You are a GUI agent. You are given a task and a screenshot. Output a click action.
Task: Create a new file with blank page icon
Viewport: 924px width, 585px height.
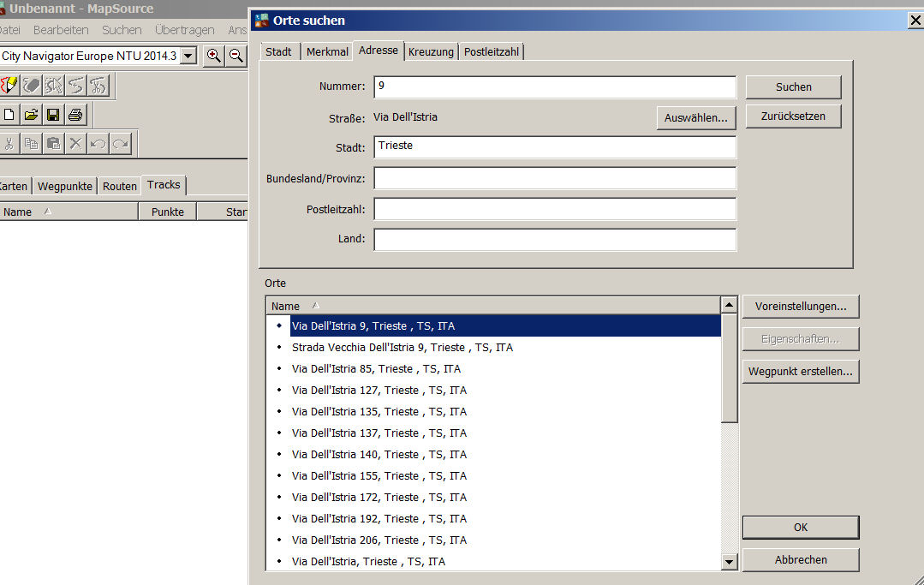click(9, 115)
